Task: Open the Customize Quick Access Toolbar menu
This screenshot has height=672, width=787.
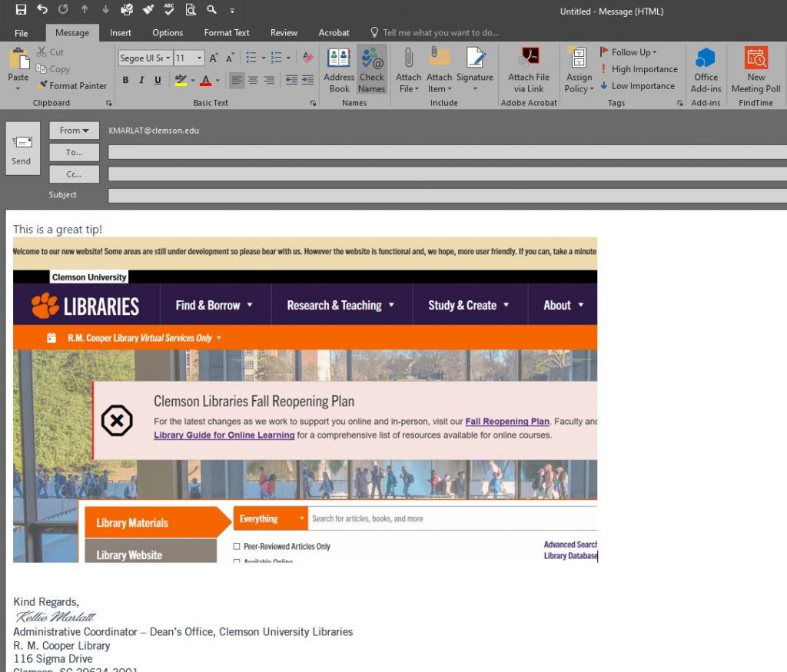Action: pos(232,10)
